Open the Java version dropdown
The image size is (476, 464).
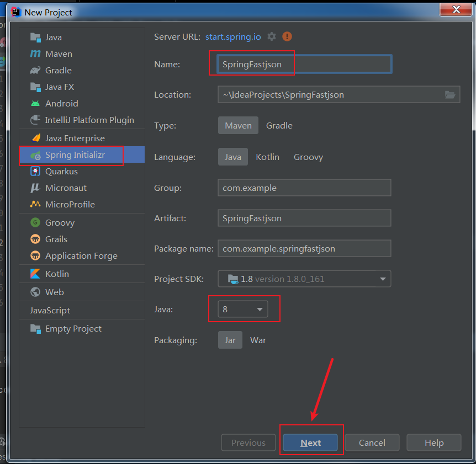pyautogui.click(x=243, y=309)
